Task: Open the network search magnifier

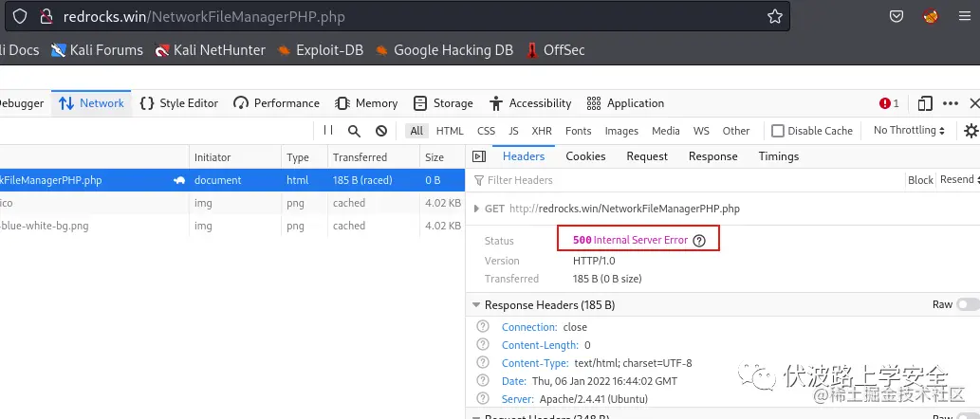Action: (x=355, y=131)
